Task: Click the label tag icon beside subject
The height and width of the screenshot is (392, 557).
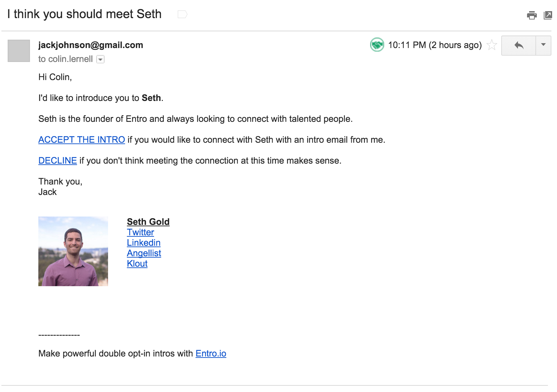Action: point(182,14)
